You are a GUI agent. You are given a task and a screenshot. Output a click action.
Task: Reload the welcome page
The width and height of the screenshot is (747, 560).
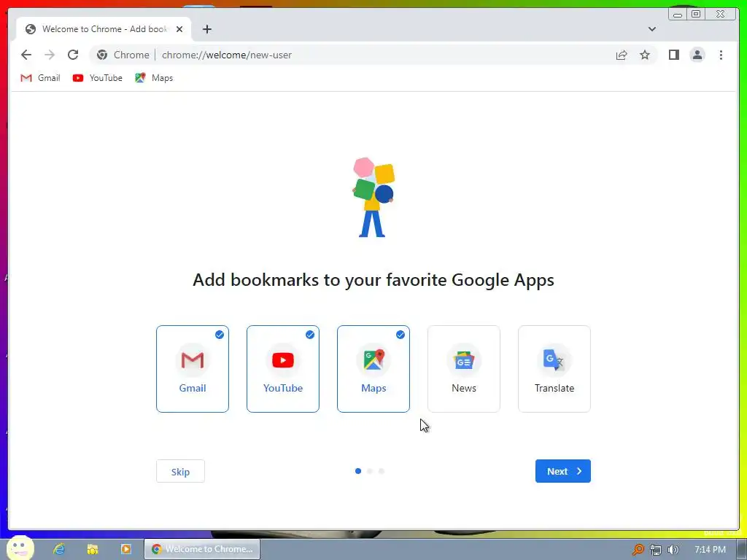(73, 55)
